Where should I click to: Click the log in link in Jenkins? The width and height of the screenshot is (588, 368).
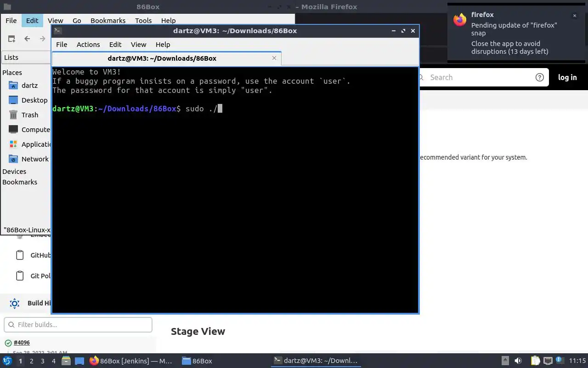point(567,77)
